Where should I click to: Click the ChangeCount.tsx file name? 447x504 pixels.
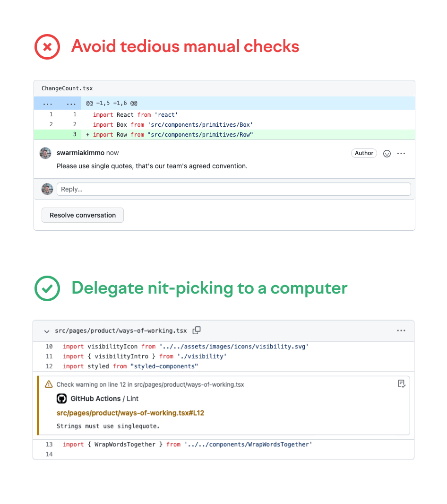(x=67, y=88)
